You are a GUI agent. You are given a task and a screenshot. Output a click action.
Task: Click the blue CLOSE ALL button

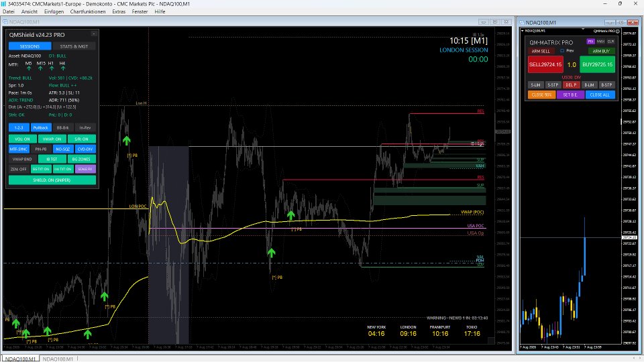600,95
